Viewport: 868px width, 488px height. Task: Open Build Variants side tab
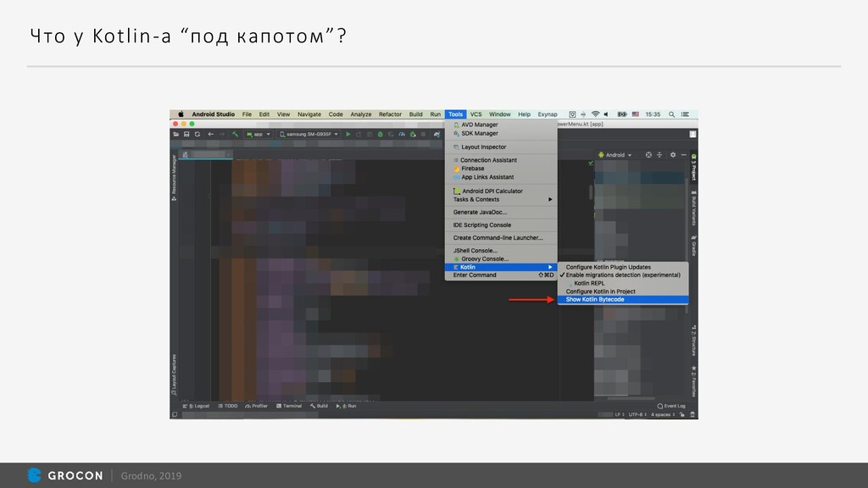click(x=693, y=208)
